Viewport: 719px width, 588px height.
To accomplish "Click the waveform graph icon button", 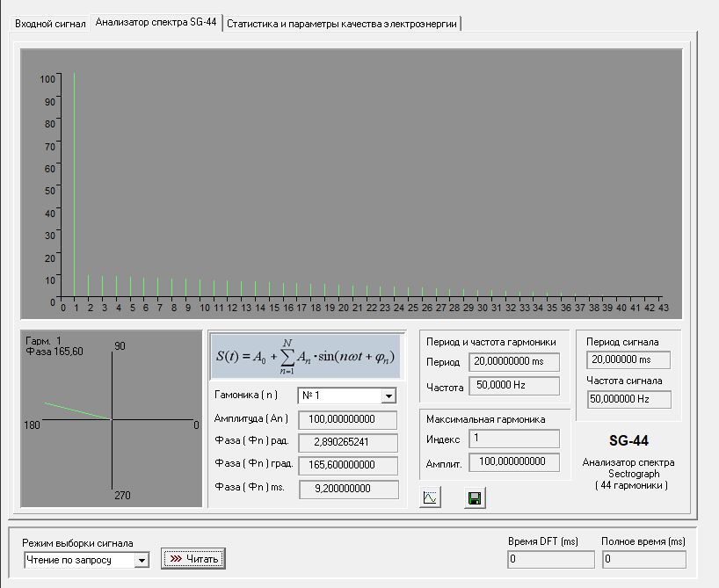I will pyautogui.click(x=431, y=498).
